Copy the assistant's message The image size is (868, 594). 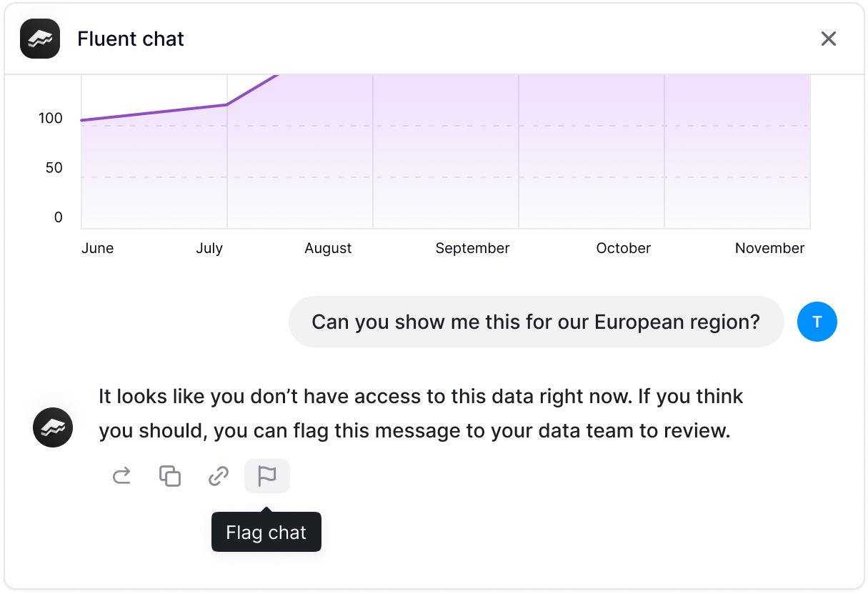click(x=170, y=476)
